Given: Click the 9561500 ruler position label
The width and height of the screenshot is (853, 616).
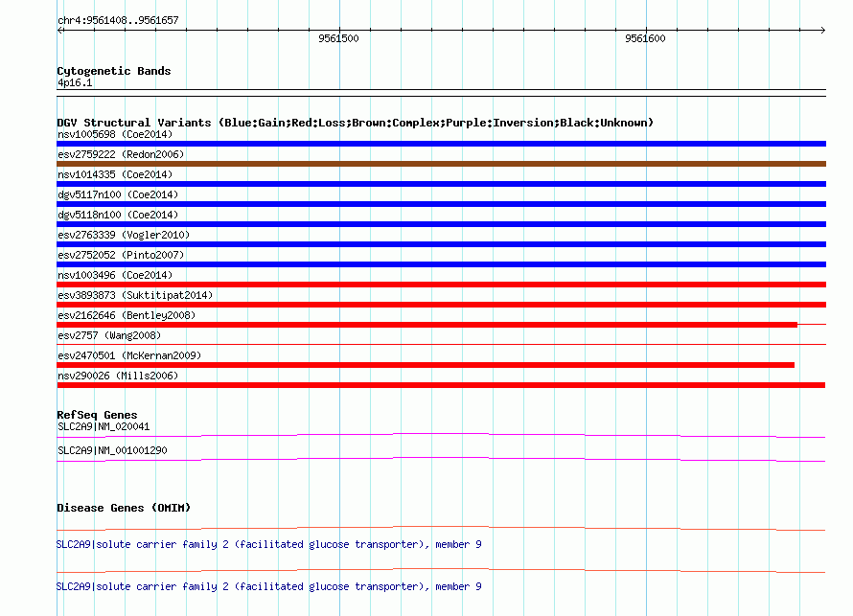Looking at the screenshot, I should click(x=338, y=38).
